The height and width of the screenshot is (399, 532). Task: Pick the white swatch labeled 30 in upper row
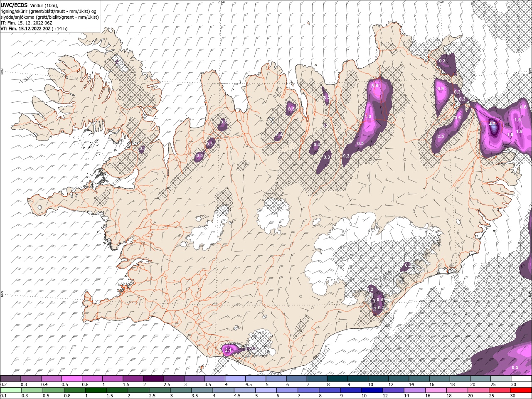[522, 379]
